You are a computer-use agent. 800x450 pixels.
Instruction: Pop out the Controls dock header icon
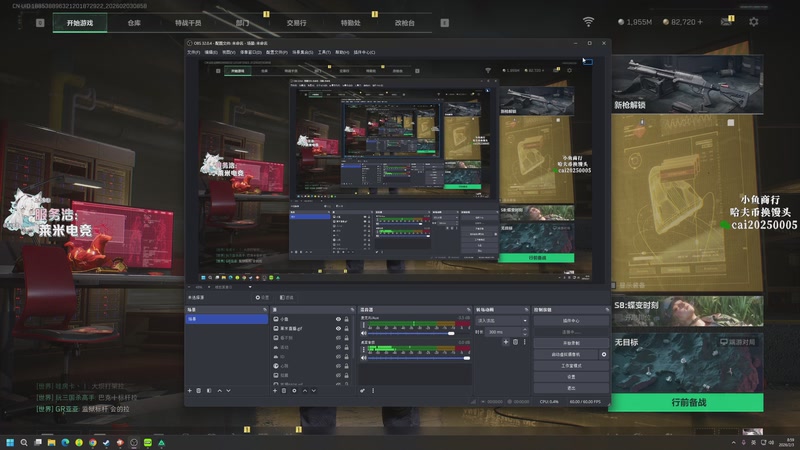click(x=608, y=310)
